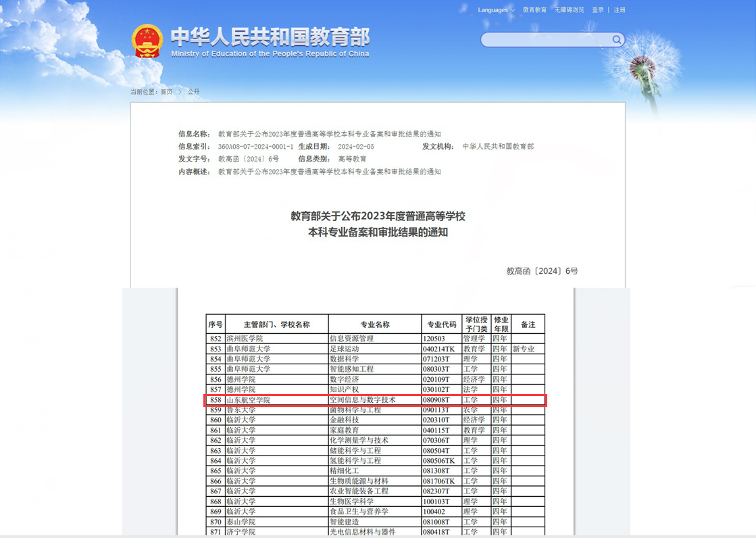Click the code 100402

[x=434, y=512]
